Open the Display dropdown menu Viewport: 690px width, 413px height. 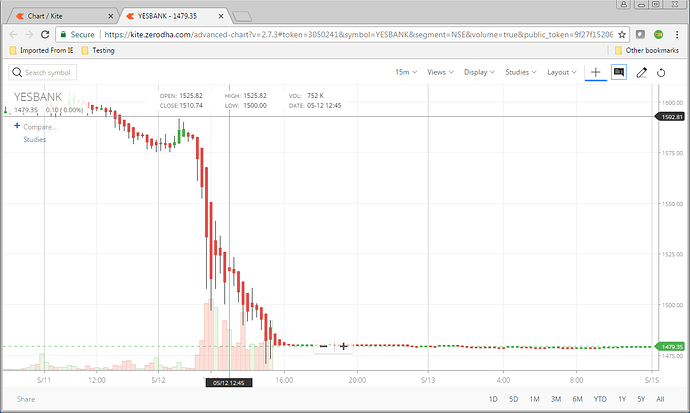click(479, 73)
